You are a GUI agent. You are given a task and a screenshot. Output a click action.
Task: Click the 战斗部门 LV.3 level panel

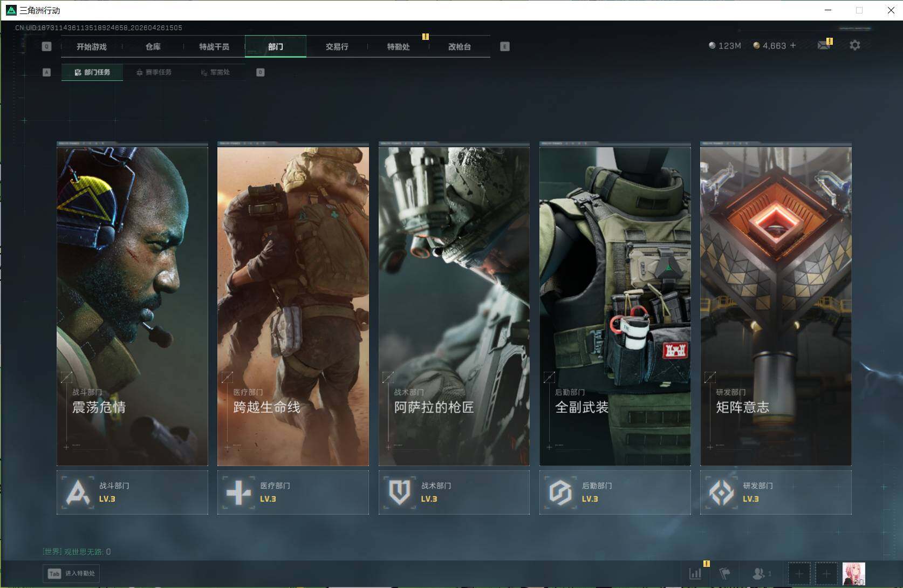pyautogui.click(x=132, y=493)
